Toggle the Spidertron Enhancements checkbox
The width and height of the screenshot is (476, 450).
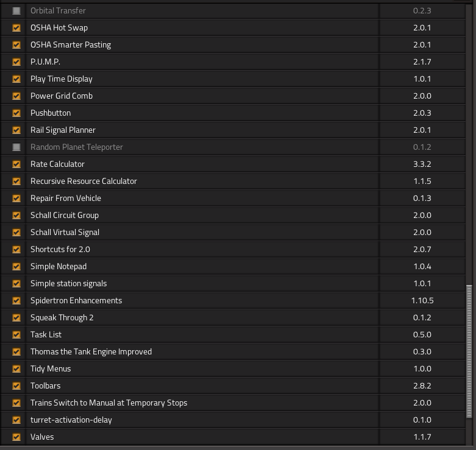16,300
